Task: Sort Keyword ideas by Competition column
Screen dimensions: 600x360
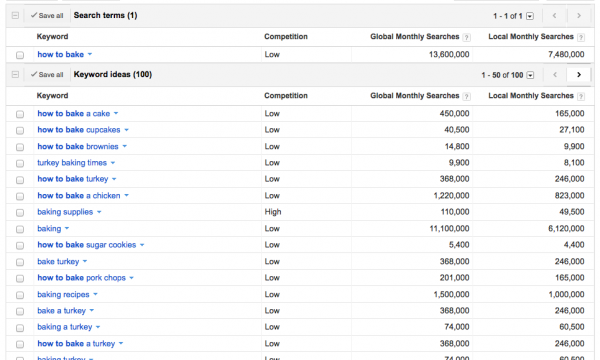Action: click(x=286, y=96)
